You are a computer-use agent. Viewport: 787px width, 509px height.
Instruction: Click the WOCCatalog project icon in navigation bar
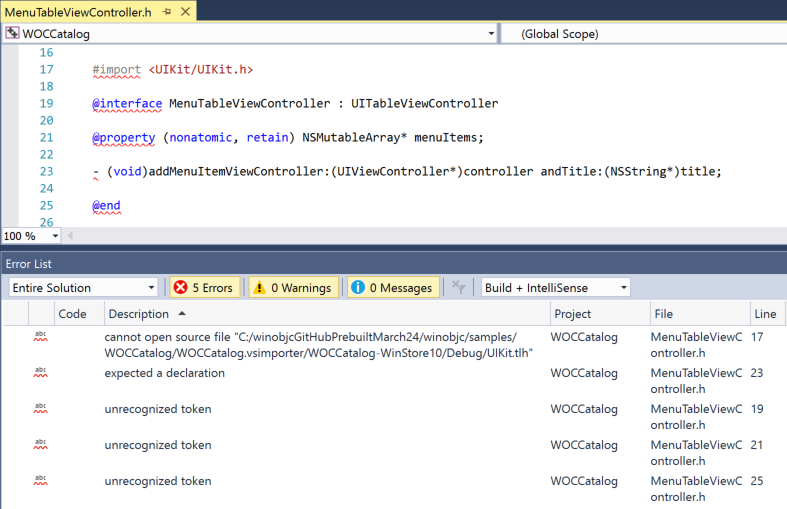pos(12,34)
